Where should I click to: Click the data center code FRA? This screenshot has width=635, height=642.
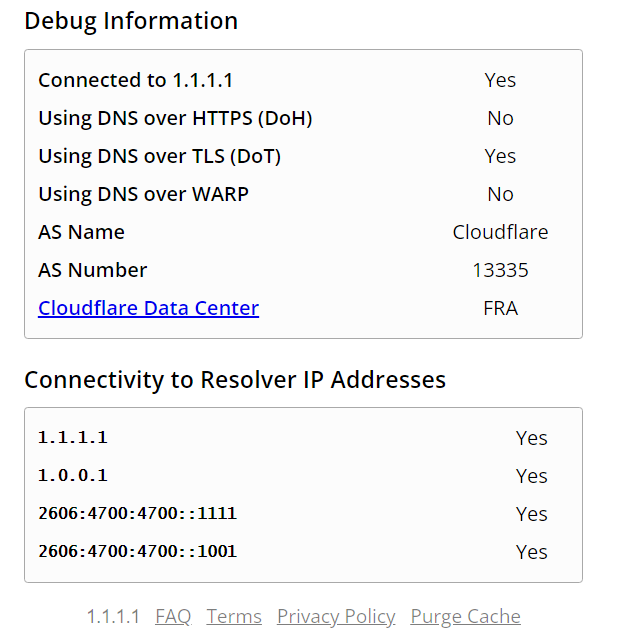(x=500, y=308)
